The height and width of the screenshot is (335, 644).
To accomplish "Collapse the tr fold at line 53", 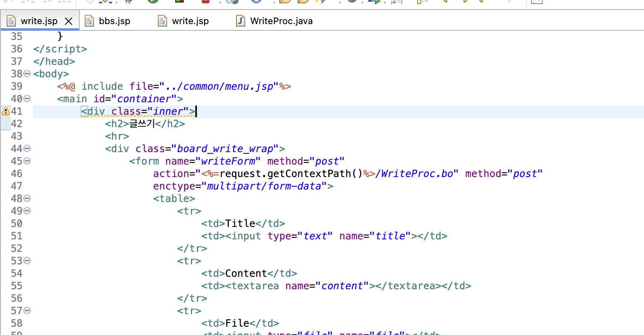I will [27, 261].
